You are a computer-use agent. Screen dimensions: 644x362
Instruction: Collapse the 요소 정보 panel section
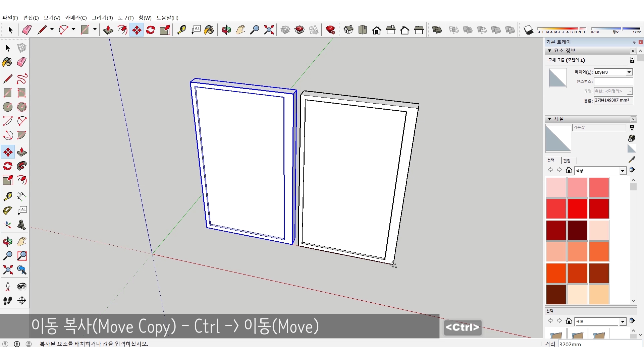(549, 51)
